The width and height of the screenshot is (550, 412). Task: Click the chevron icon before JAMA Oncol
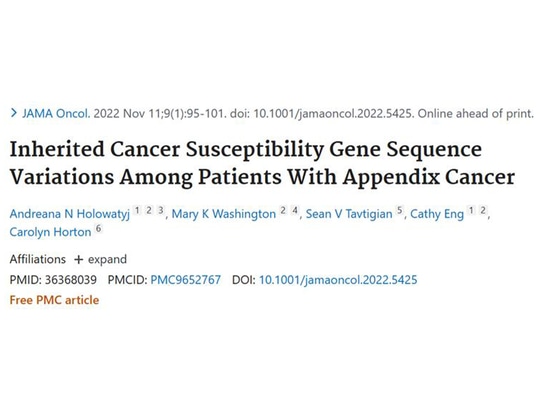point(14,113)
